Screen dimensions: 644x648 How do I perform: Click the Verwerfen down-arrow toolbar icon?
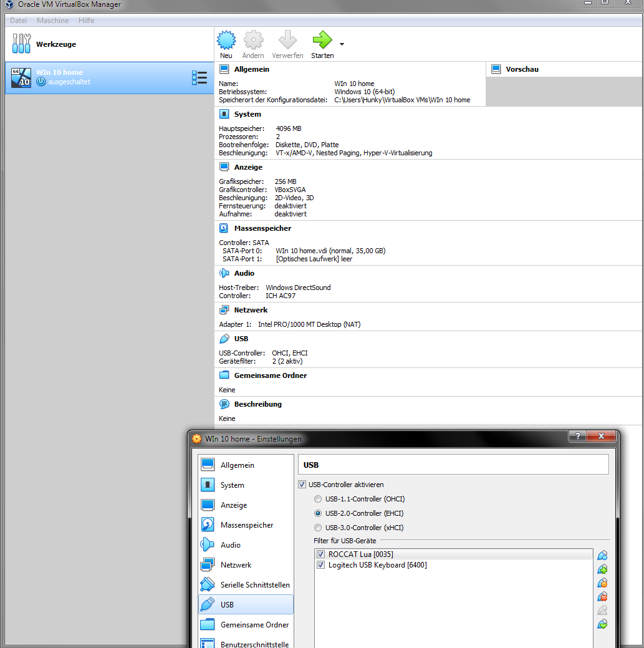point(287,40)
